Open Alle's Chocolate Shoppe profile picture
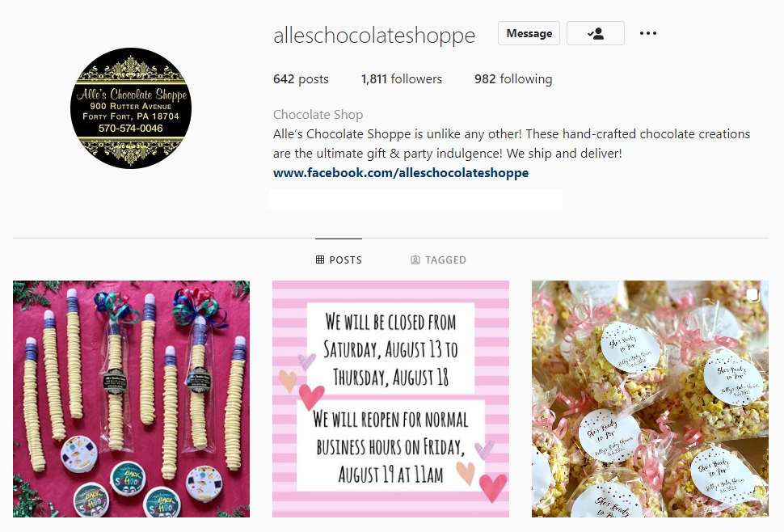The height and width of the screenshot is (532, 784). click(x=131, y=108)
